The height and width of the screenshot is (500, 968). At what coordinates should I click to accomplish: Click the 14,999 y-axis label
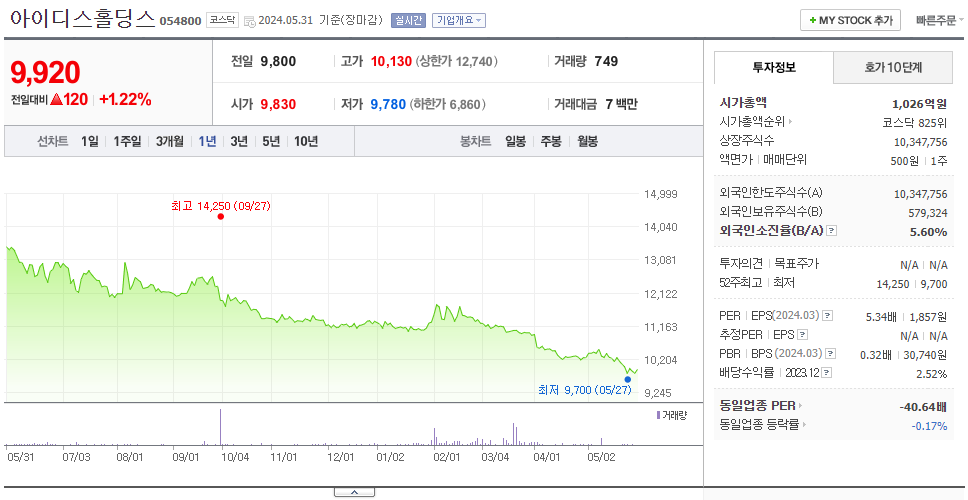click(x=661, y=194)
